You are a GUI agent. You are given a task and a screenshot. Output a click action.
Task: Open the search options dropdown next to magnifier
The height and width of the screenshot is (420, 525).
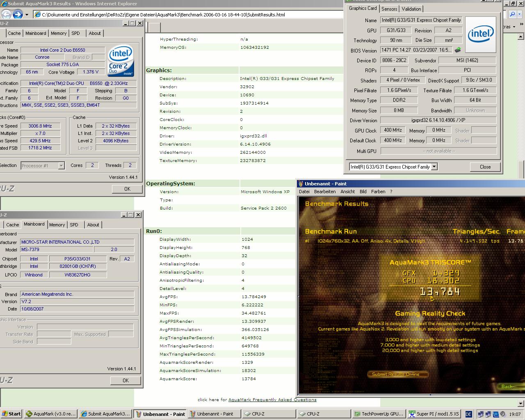tap(520, 14)
